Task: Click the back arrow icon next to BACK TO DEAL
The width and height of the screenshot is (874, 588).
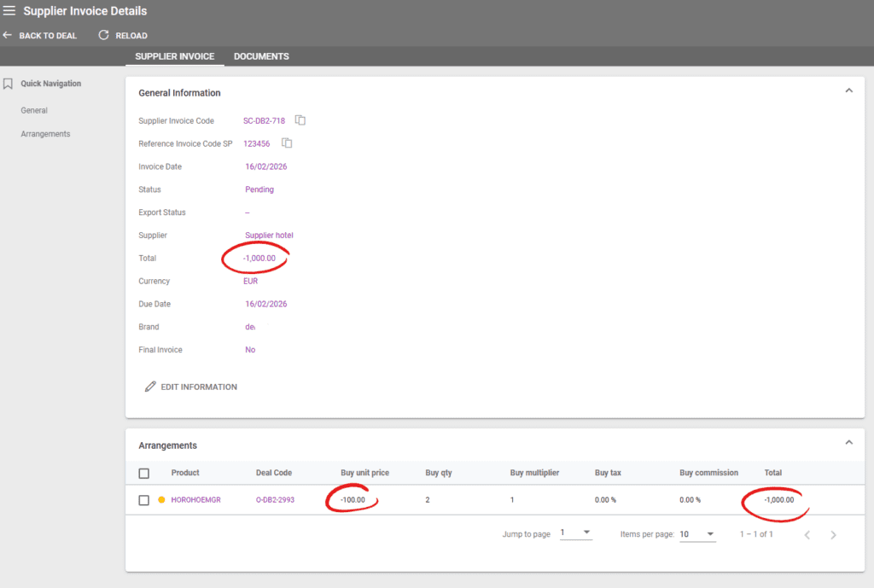Action: tap(9, 35)
